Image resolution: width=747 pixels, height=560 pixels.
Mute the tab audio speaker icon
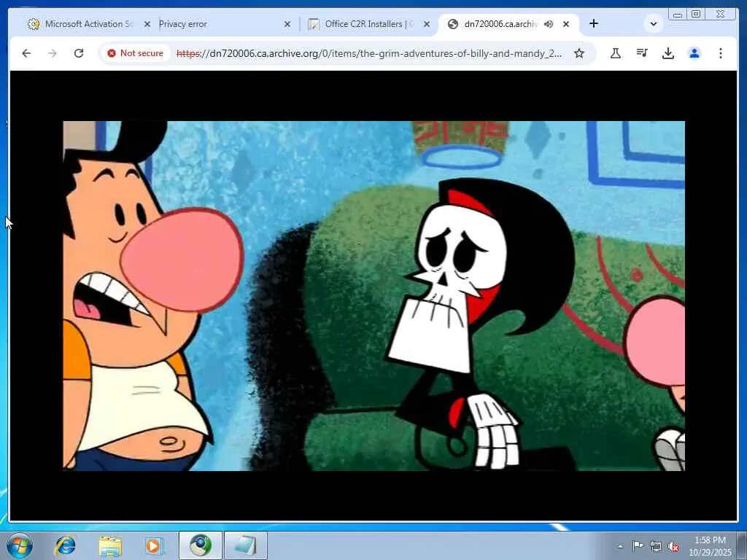(x=549, y=24)
